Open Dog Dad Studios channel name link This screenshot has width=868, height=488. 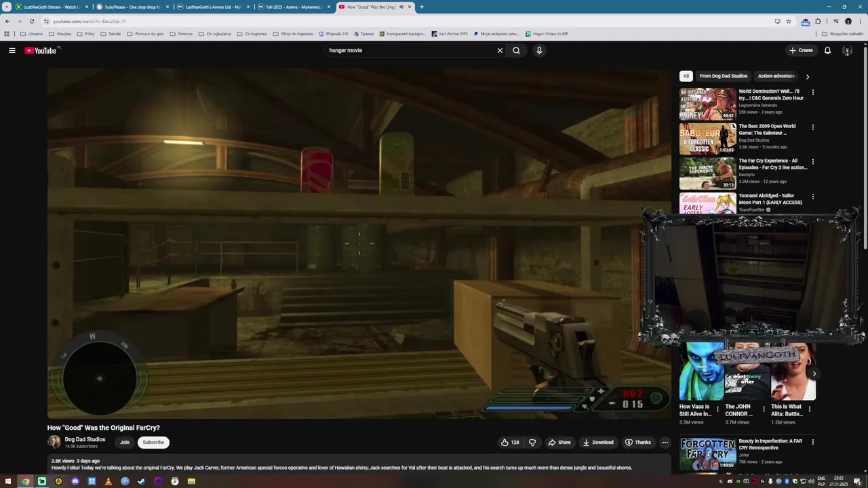coord(85,439)
